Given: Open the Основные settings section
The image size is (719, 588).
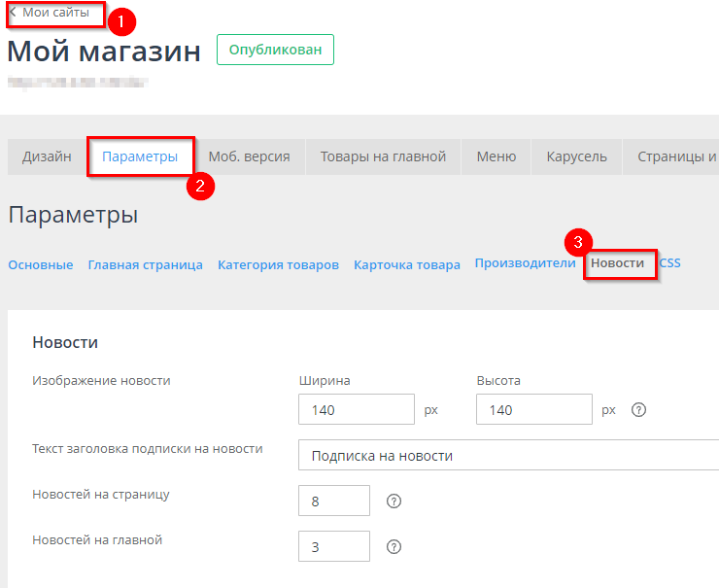Looking at the screenshot, I should (40, 265).
